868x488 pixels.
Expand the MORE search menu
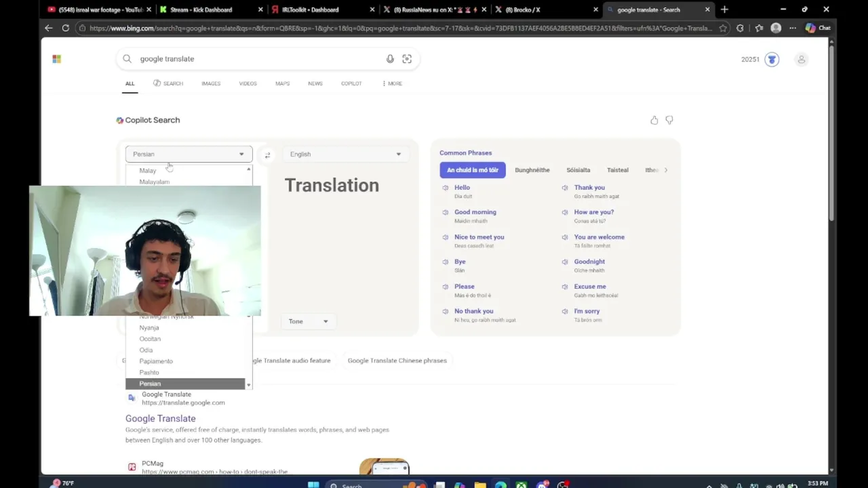392,83
